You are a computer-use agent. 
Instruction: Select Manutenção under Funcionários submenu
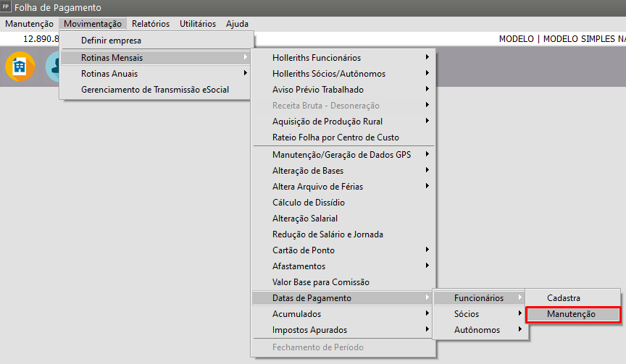(572, 314)
